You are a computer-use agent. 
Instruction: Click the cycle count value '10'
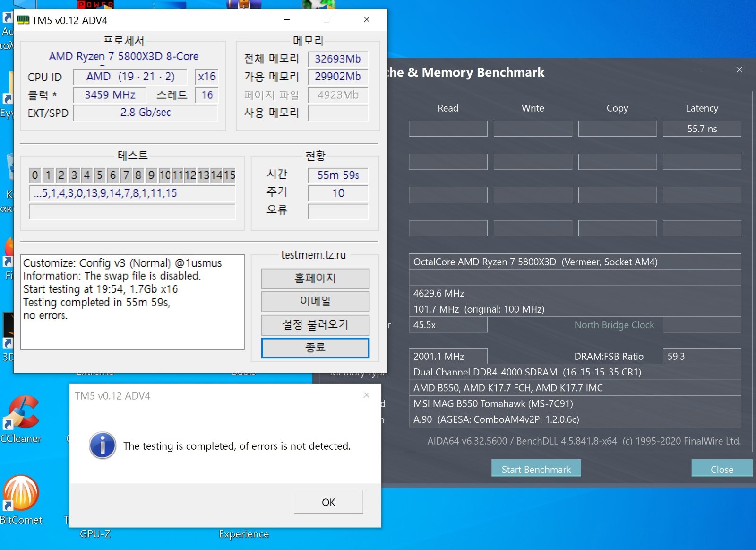click(x=338, y=193)
